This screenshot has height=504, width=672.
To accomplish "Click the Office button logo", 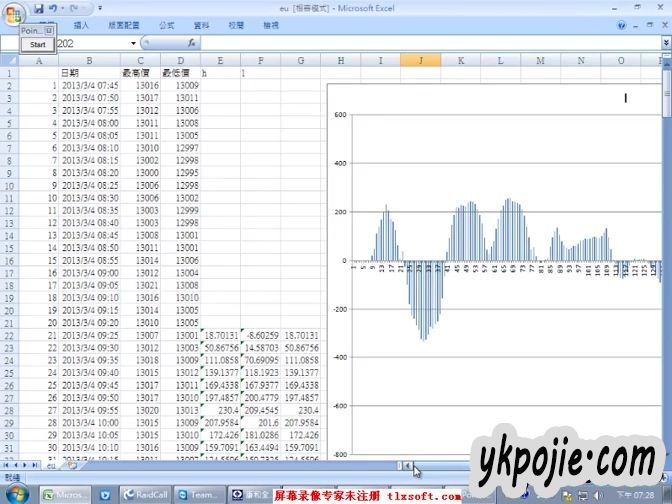I will click(13, 12).
